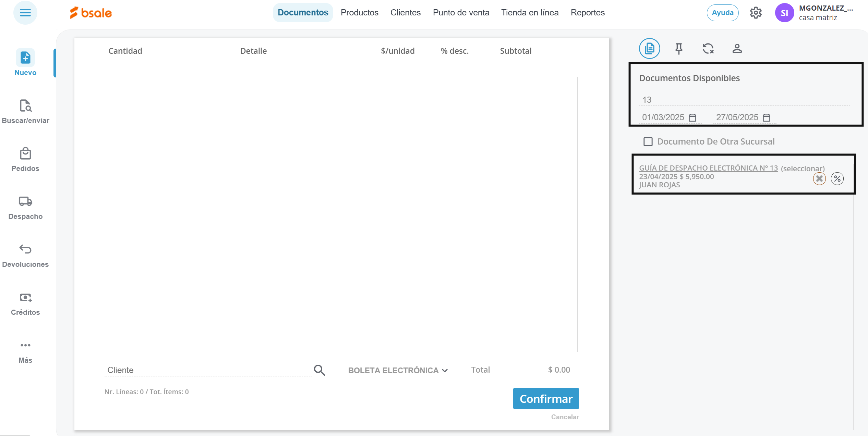Select GUÍA DE DESPACHO ELECTRÓNICA Nº 13 link
The height and width of the screenshot is (436, 868).
[708, 168]
